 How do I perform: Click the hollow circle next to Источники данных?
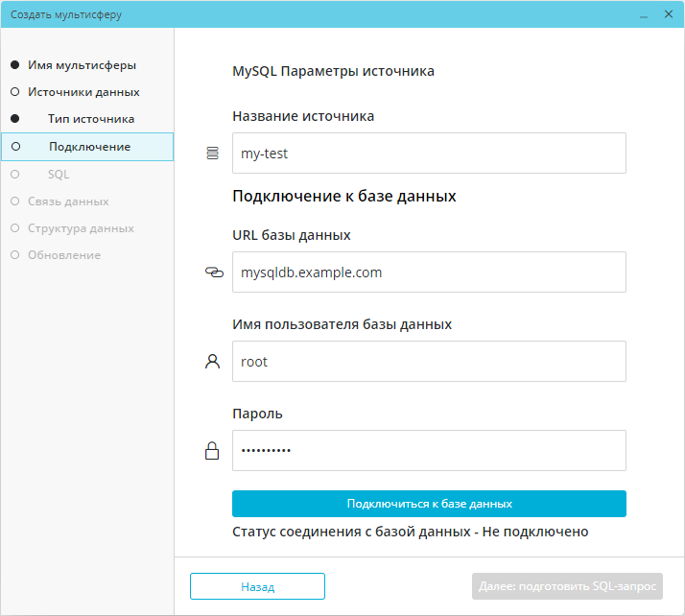coord(14,92)
